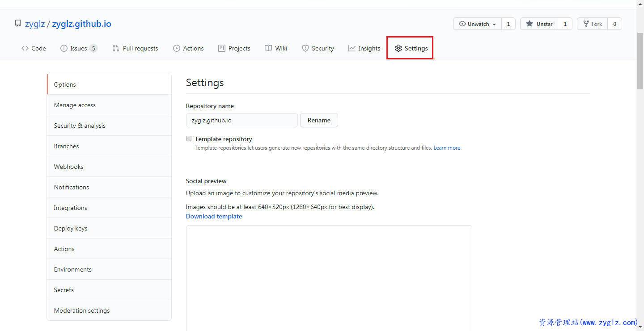Screen dimensions: 644x331
Task: Click the star icon on Unstar
Action: (530, 24)
